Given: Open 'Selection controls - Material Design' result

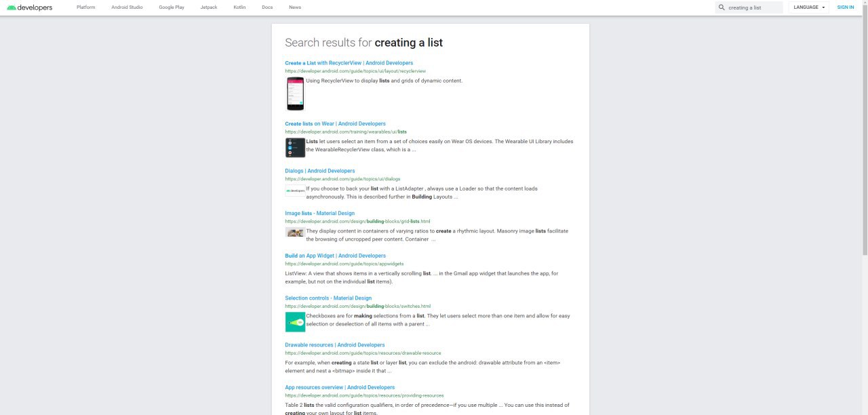Looking at the screenshot, I should pos(328,298).
